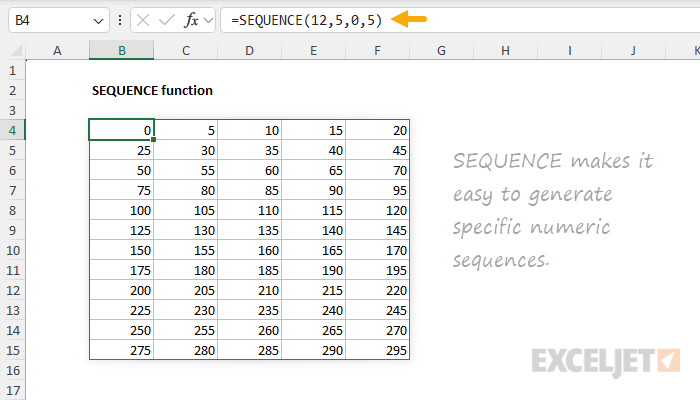Select cell containing 10
The image size is (700, 400).
tap(250, 130)
